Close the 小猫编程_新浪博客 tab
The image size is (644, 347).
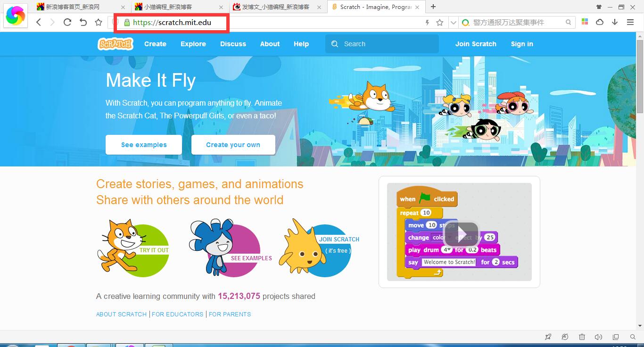(x=222, y=7)
